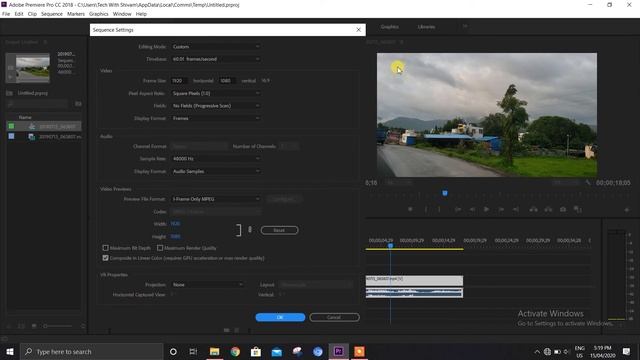
Task: Open the Pixel Aspect Ratio Square Pixels dropdown
Action: [216, 93]
